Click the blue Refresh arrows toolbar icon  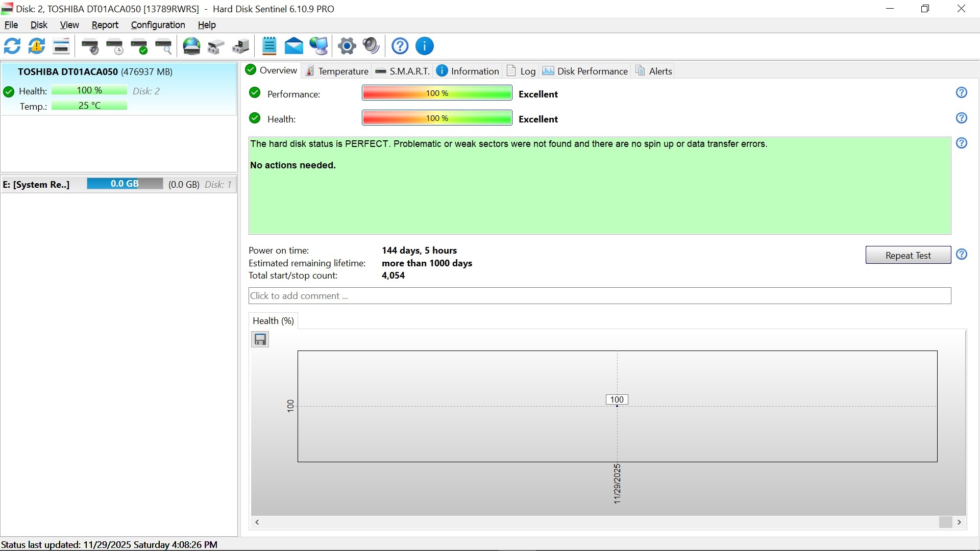[x=12, y=46]
